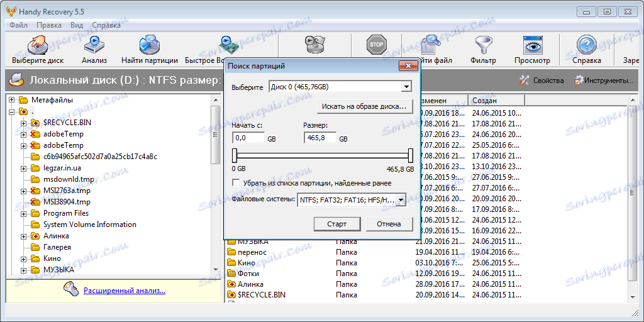This screenshot has height=322, width=644.
Task: Click the Создан column header
Action: (496, 101)
